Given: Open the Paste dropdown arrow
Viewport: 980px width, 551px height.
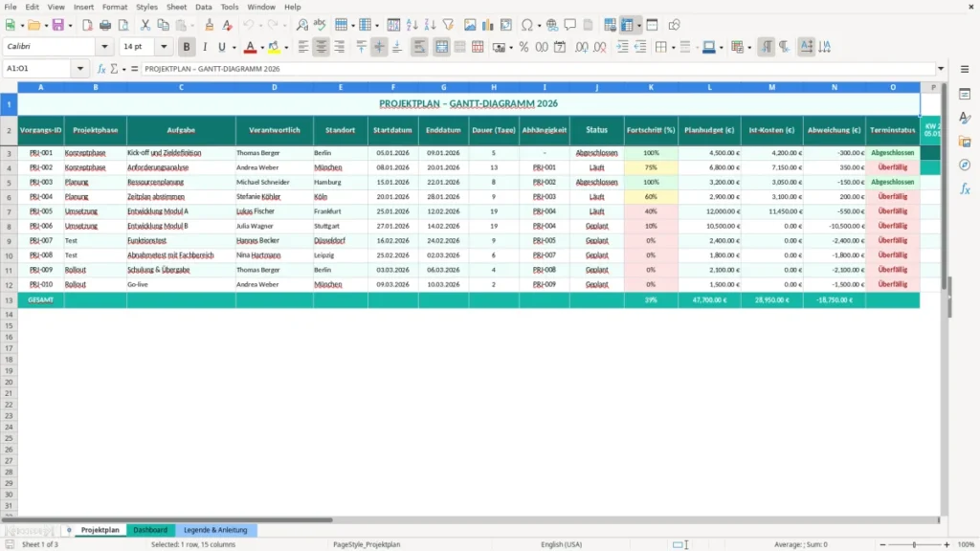Looking at the screenshot, I should coord(191,25).
